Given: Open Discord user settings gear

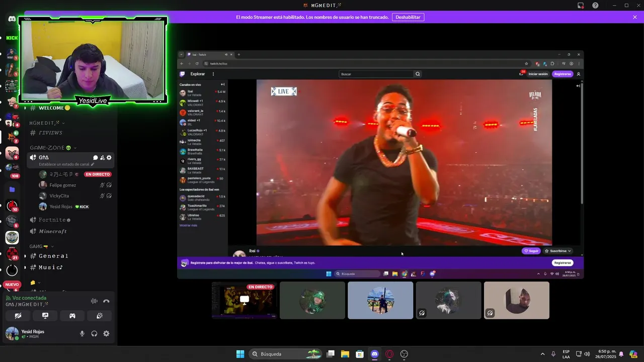Looking at the screenshot, I should point(106,333).
